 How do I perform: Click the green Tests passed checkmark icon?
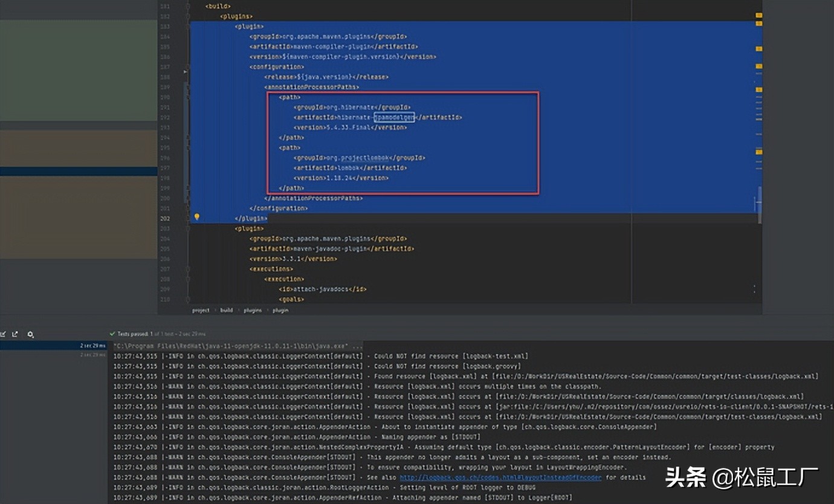(x=112, y=333)
